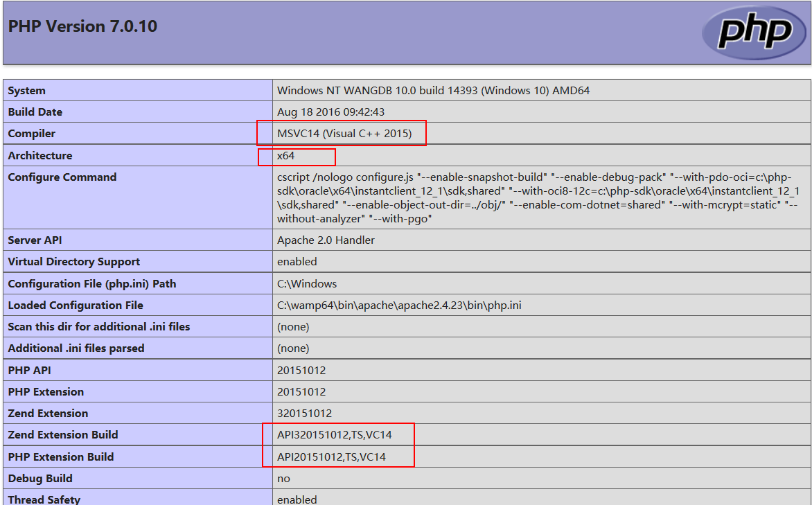Click the 'Build Date' label
The height and width of the screenshot is (505, 812).
[35, 112]
